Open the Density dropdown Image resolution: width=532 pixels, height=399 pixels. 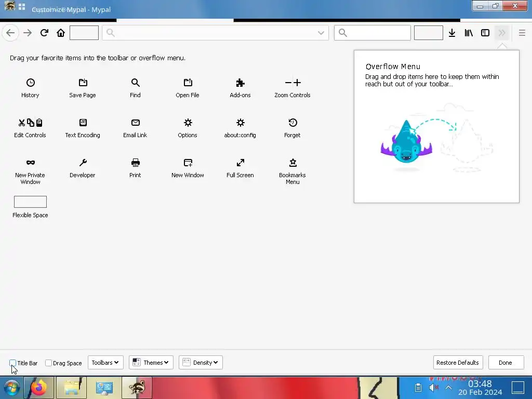pos(201,362)
